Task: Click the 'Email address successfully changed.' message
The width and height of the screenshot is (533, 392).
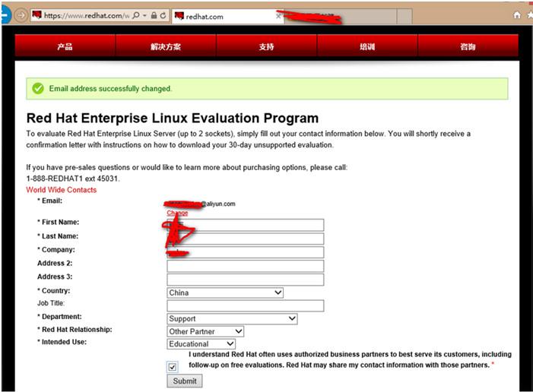Action: (110, 89)
